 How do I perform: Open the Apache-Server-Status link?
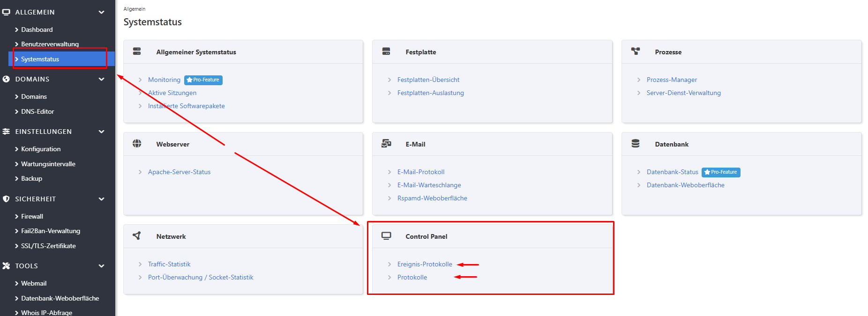click(x=179, y=172)
